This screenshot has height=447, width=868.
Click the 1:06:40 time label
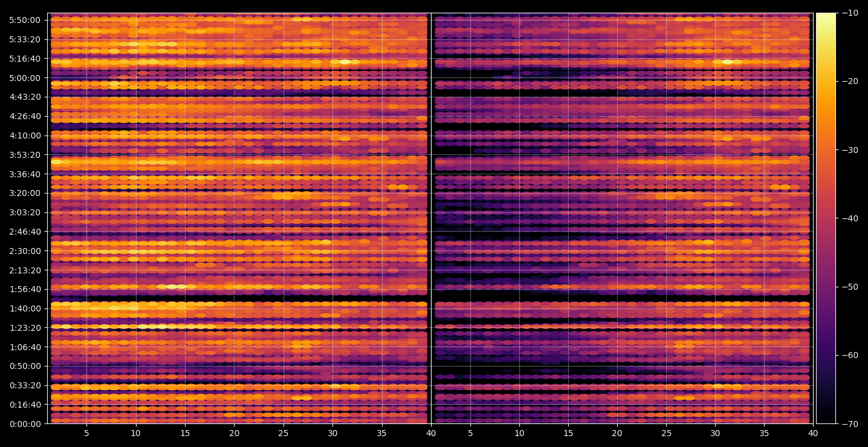coord(25,347)
